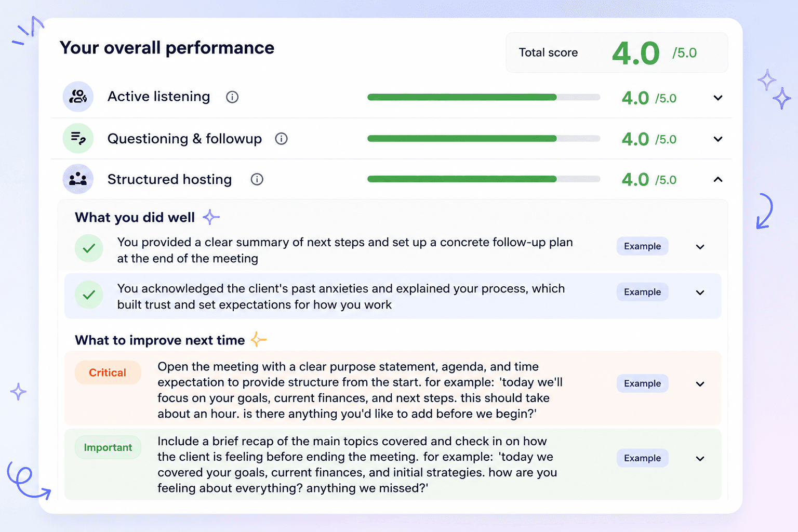The width and height of the screenshot is (798, 532).
Task: Select the Important priority tag
Action: pyautogui.click(x=108, y=447)
